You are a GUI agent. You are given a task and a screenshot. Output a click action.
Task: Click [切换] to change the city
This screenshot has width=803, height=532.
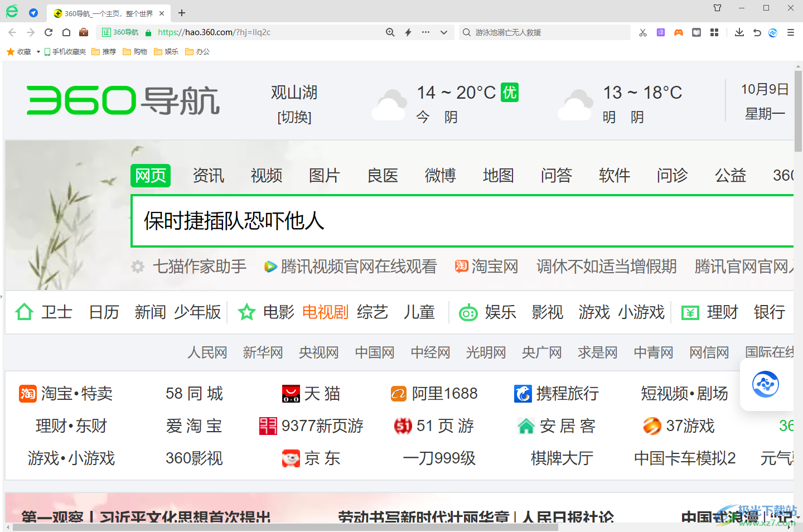(x=294, y=117)
